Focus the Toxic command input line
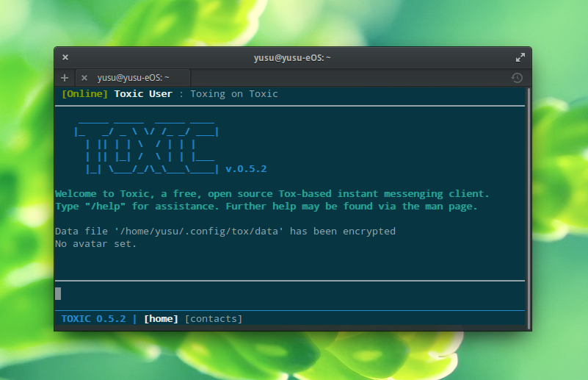 [x=289, y=294]
